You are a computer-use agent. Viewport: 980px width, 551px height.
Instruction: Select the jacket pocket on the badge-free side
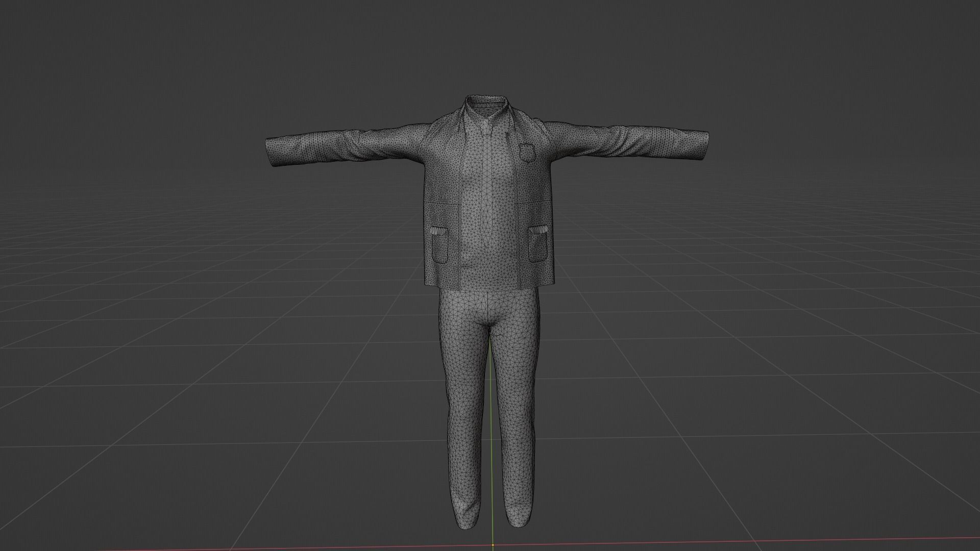tap(439, 244)
